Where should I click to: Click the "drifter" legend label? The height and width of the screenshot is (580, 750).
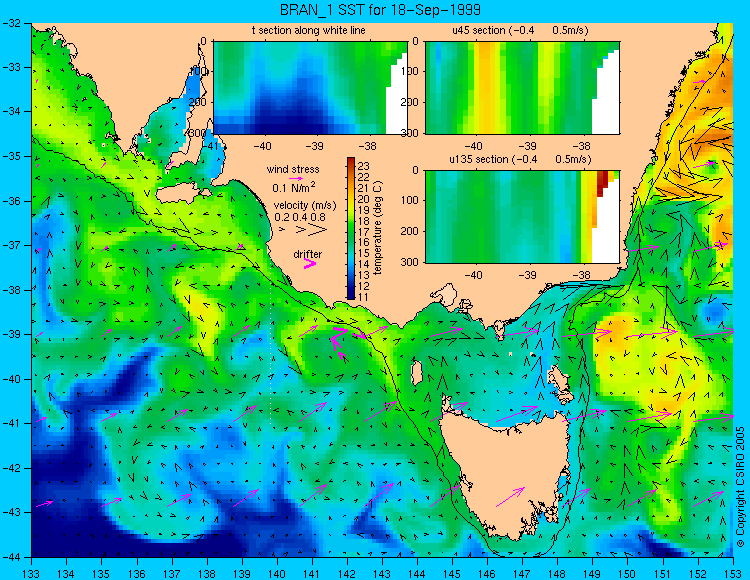pos(308,254)
